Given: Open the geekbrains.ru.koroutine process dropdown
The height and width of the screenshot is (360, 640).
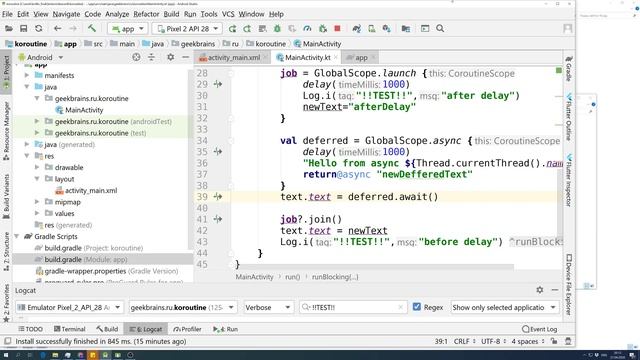Looking at the screenshot, I should coord(182,307).
